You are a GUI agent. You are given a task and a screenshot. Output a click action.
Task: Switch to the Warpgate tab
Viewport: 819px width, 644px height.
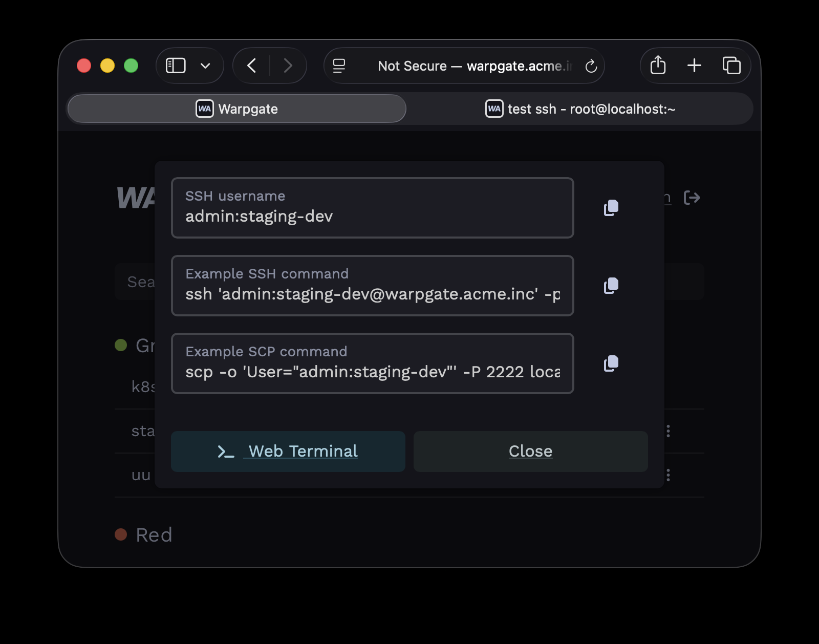(x=237, y=109)
